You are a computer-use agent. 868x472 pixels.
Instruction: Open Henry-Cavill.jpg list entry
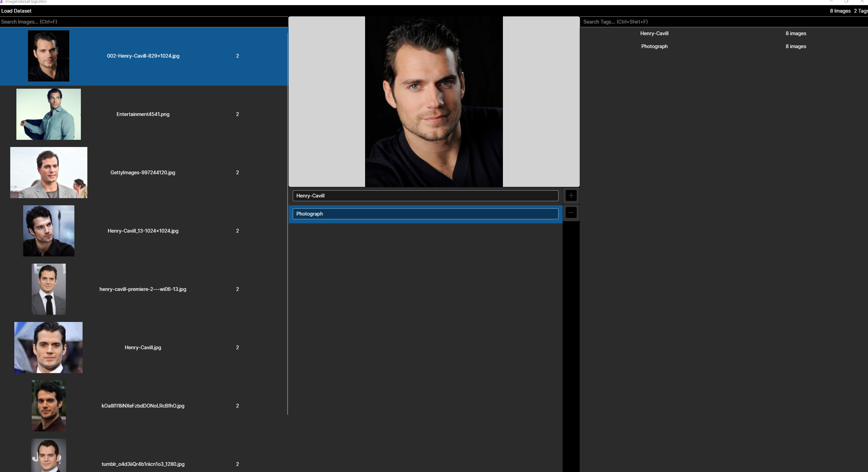click(143, 348)
